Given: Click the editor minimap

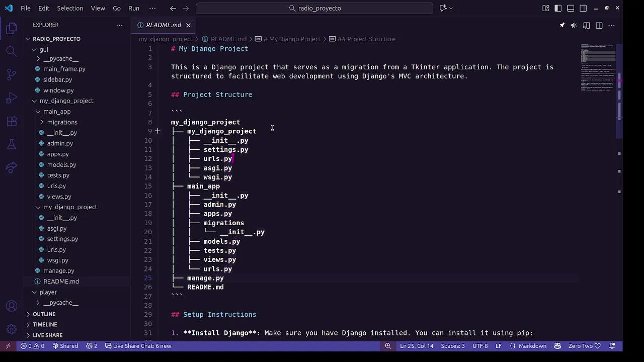Looking at the screenshot, I should coord(599,68).
